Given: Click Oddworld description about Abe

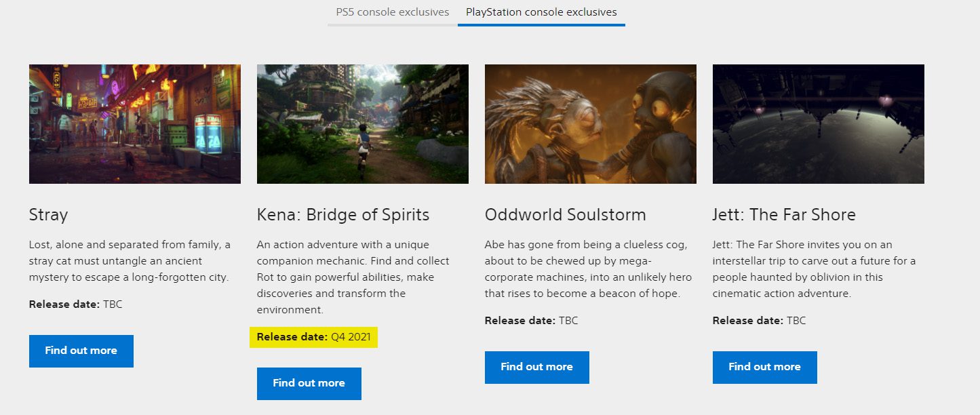Looking at the screenshot, I should (588, 269).
